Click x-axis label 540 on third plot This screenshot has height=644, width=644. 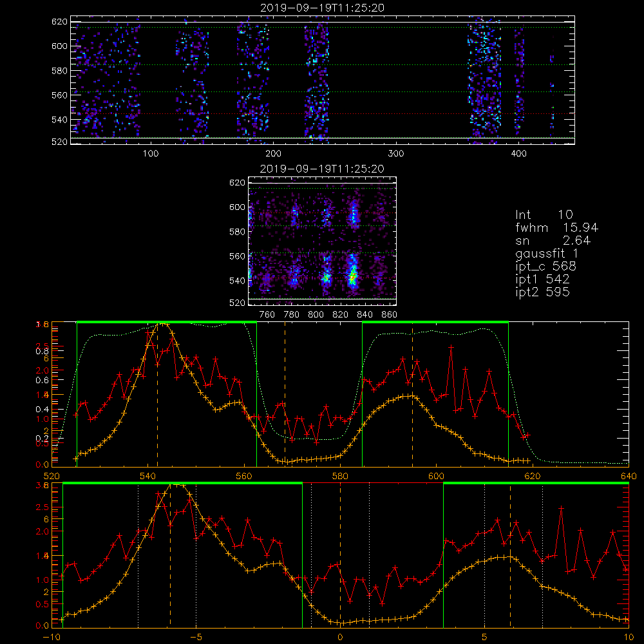coord(148,476)
